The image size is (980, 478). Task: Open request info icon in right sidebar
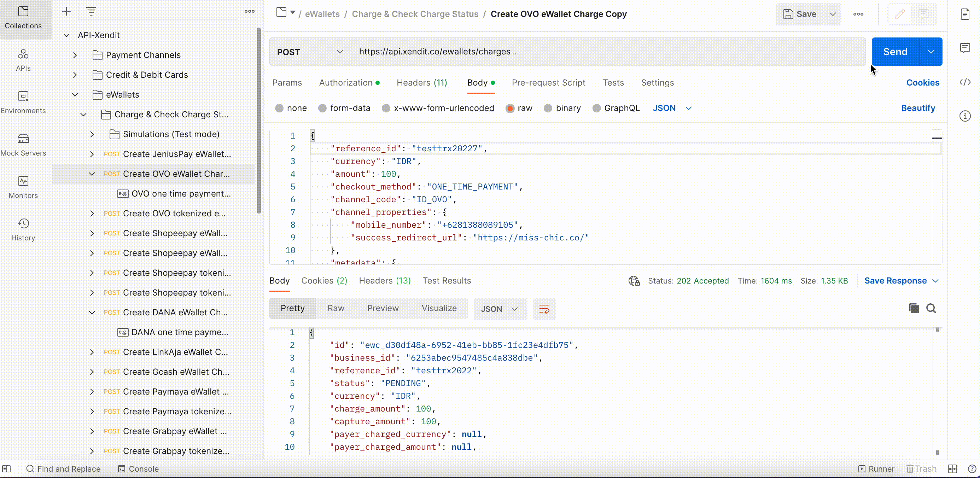pyautogui.click(x=965, y=116)
